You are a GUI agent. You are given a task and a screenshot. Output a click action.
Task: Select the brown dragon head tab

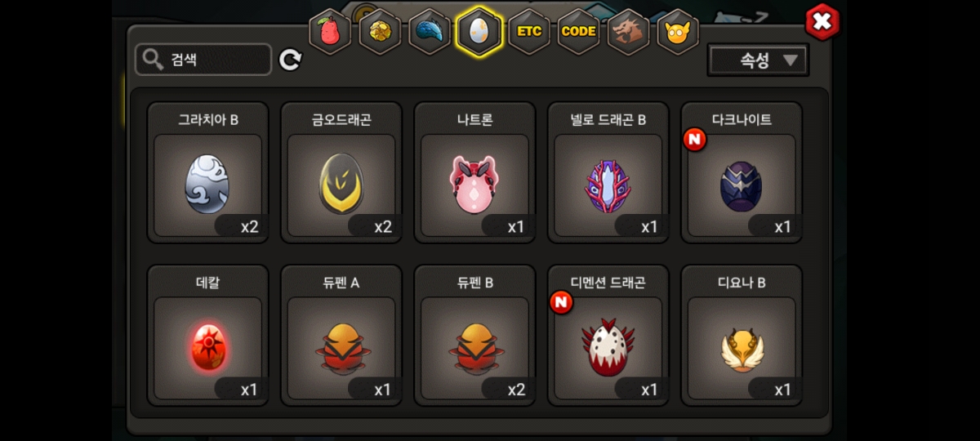629,32
